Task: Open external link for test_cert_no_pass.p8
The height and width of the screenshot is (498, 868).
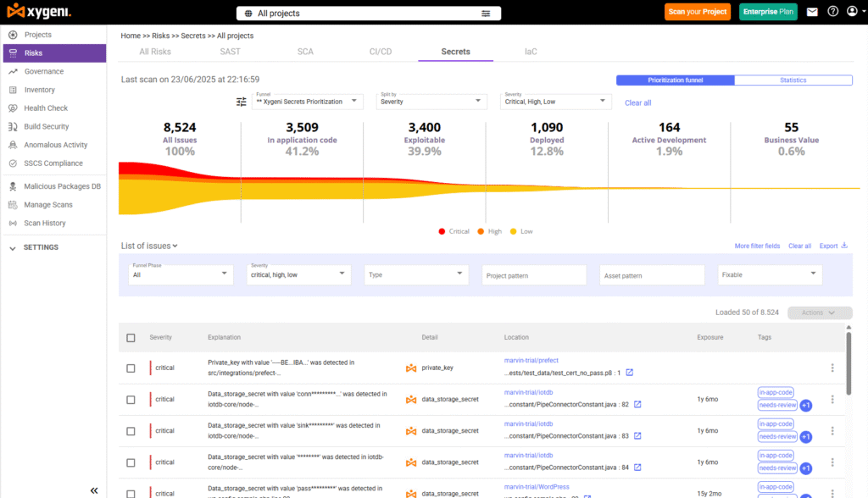Action: (630, 373)
